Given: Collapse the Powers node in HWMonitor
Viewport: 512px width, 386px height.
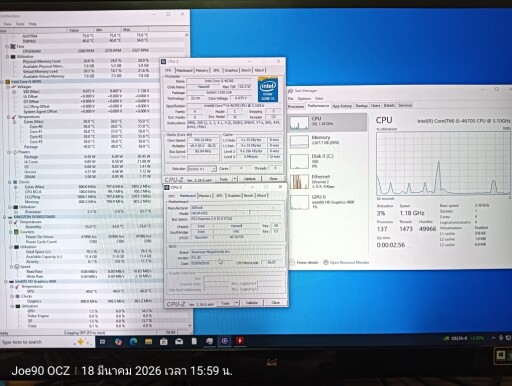Looking at the screenshot, I should [x=9, y=152].
